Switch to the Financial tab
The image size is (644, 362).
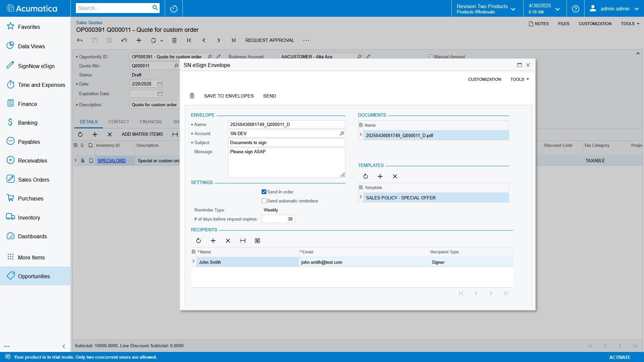[151, 122]
